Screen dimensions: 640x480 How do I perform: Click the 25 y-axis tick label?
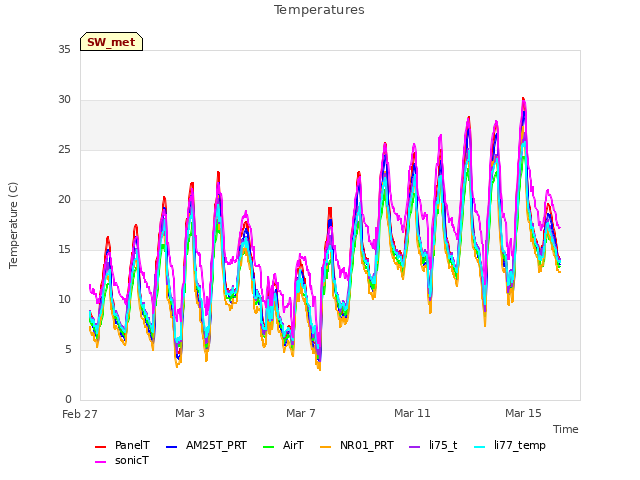click(64, 150)
